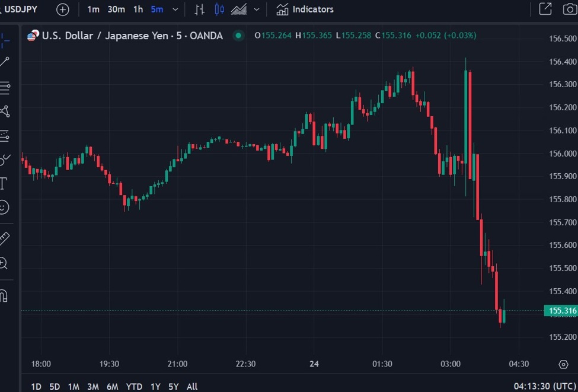Click the zoom in magnifier tool
The height and width of the screenshot is (392, 578).
(4, 263)
